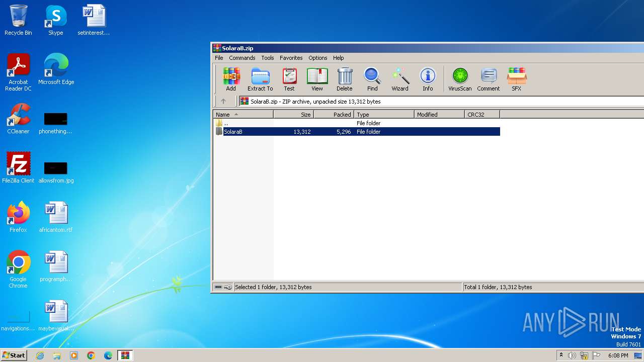Open media player taskbar icon

coord(74,355)
